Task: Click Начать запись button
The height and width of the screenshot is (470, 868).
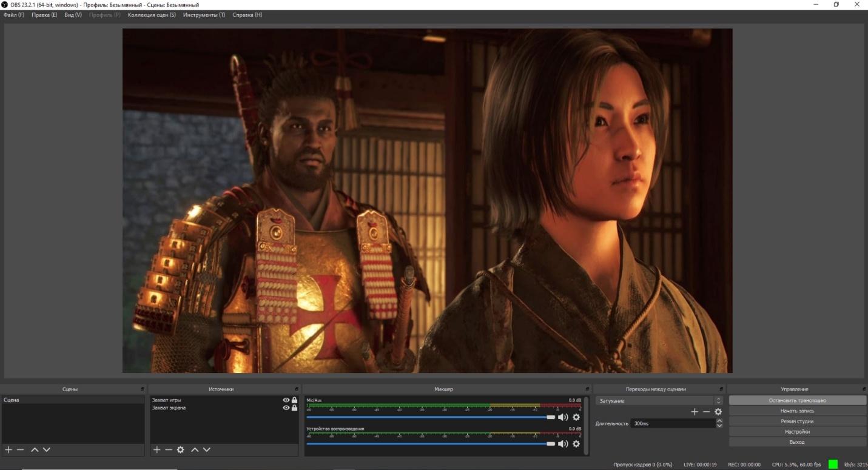Action: click(797, 411)
